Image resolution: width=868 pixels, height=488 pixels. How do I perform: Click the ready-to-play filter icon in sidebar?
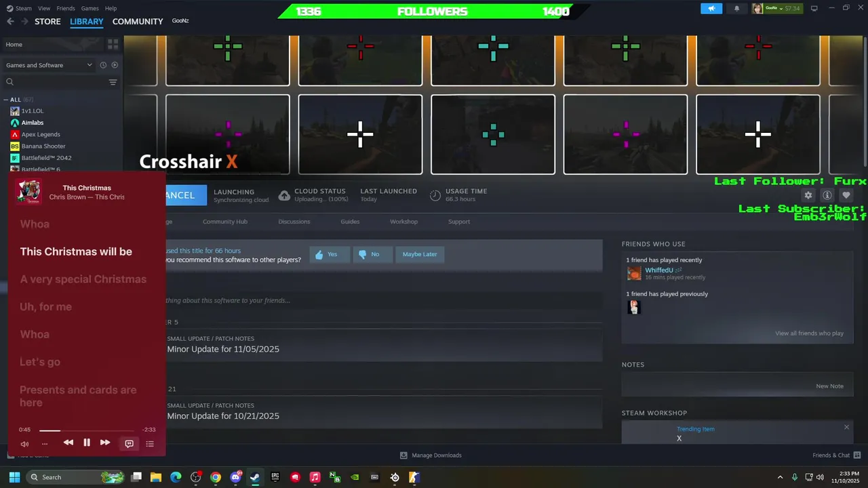click(115, 65)
